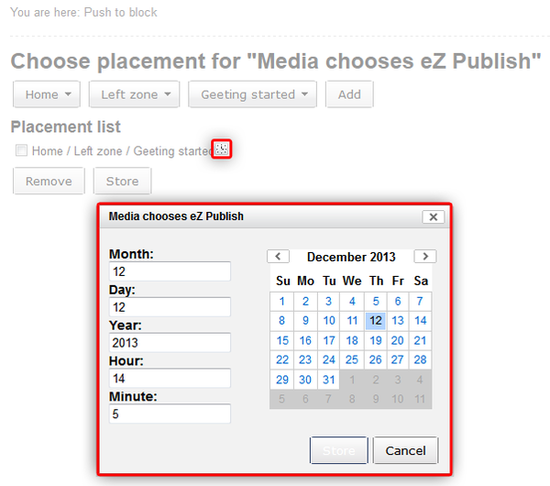Expand the Home dropdown
The height and width of the screenshot is (486, 550).
[x=47, y=94]
